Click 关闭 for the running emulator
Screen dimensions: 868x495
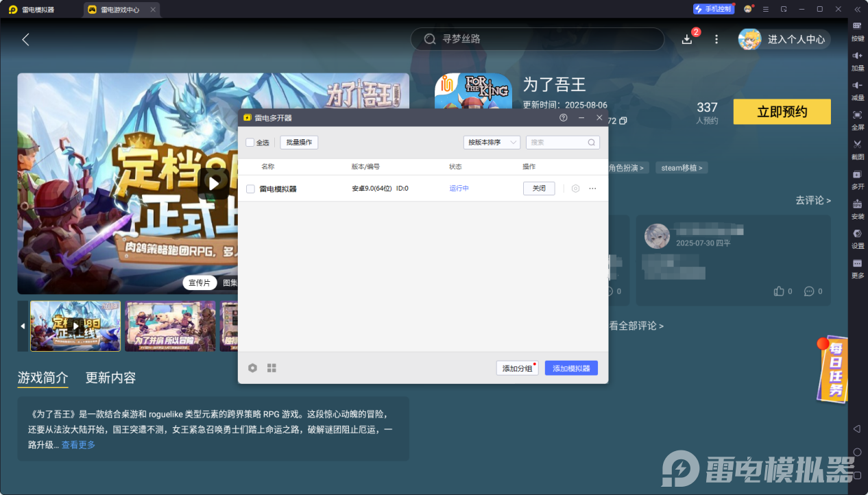pyautogui.click(x=539, y=189)
